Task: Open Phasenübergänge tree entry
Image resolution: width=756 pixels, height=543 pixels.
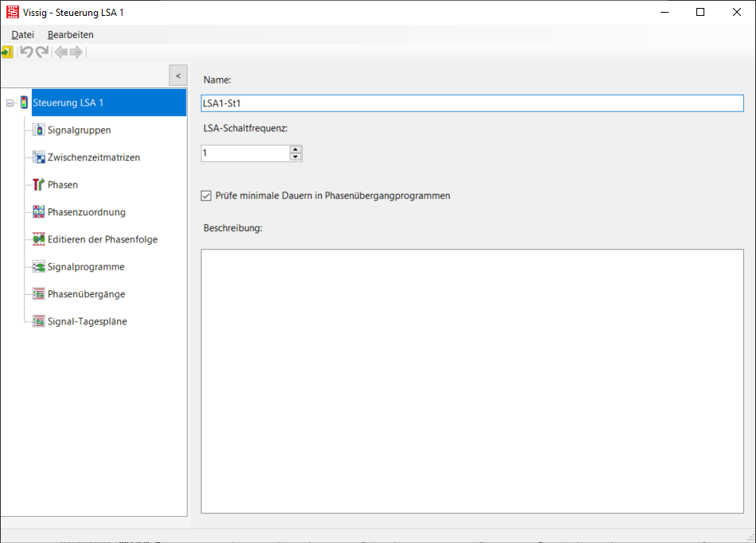Action: pos(87,294)
